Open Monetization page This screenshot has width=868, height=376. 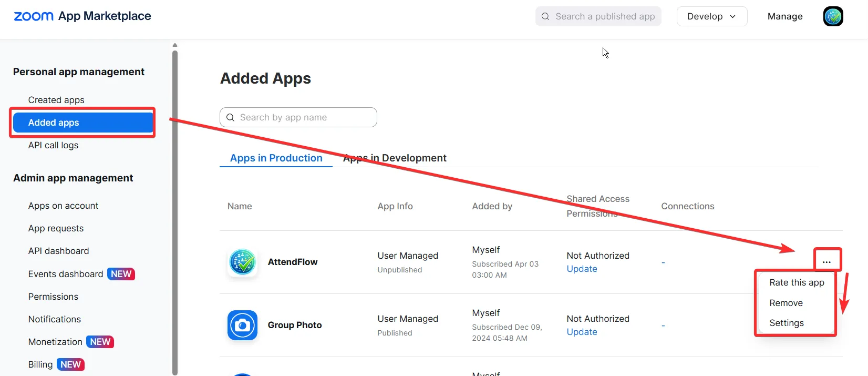tap(55, 342)
